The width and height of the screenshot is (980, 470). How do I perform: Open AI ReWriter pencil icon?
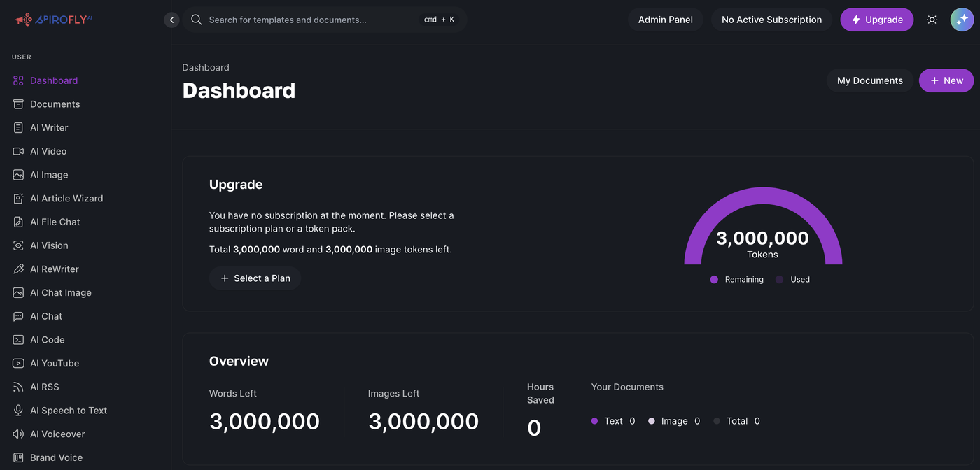tap(18, 269)
